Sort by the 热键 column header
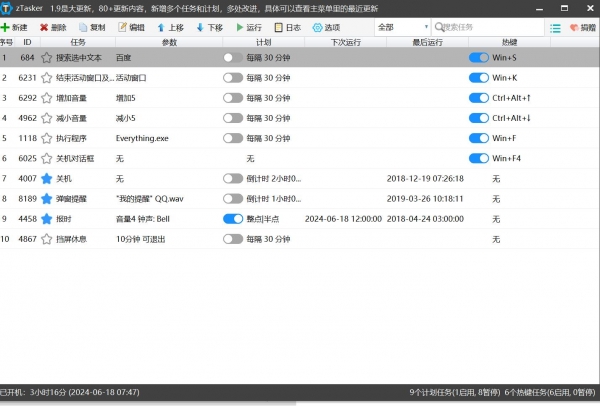Screen dimensions: 600x406 click(x=509, y=42)
